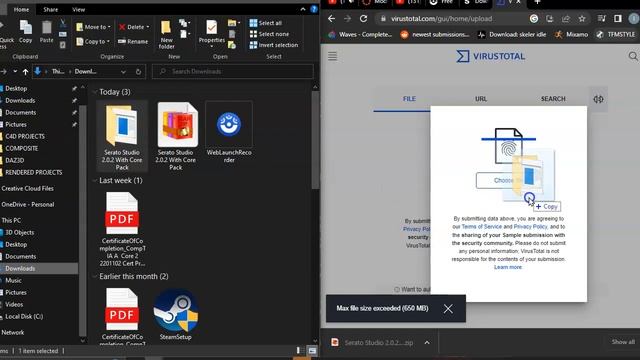Image resolution: width=640 pixels, height=360 pixels.
Task: Click the VirusTotal search magnifier icon
Action: point(633,56)
